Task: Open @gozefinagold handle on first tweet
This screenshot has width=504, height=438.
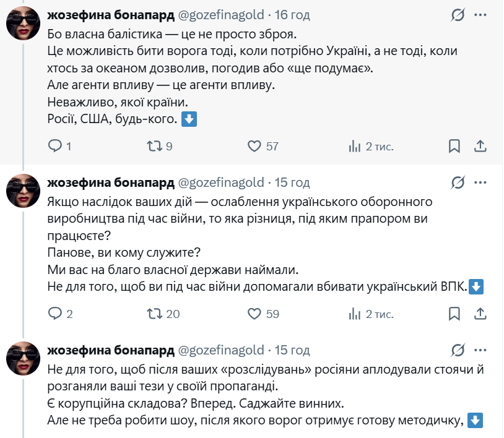Action: click(x=221, y=14)
